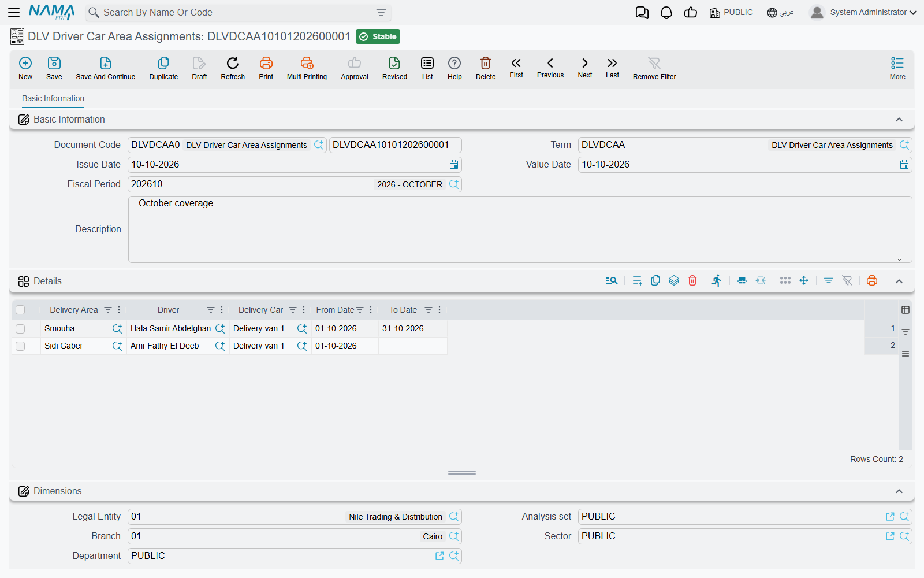Click the Description text area
924x578 pixels.
520,229
